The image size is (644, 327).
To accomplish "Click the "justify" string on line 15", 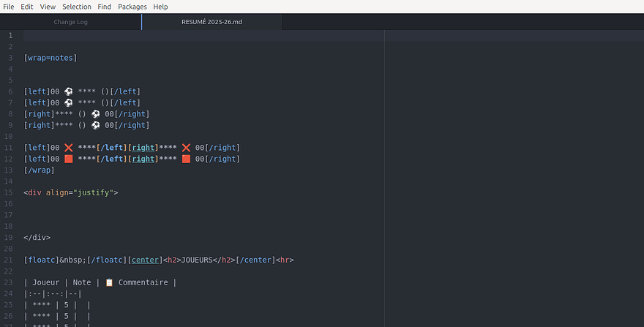I will (x=93, y=192).
